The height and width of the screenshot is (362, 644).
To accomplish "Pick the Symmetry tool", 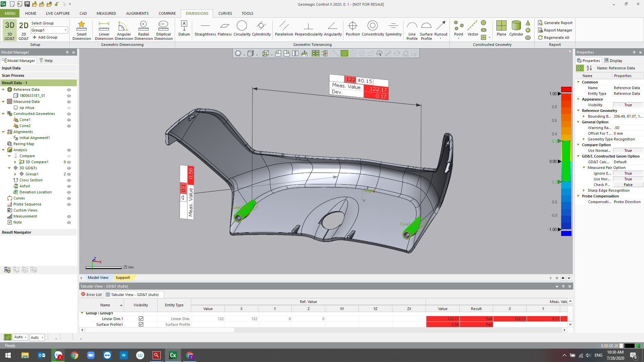I will [x=393, y=28].
